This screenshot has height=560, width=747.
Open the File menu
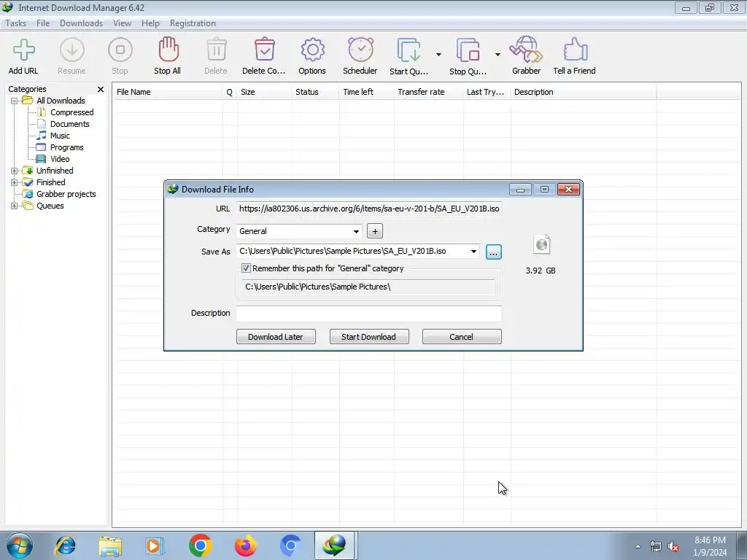coord(43,23)
